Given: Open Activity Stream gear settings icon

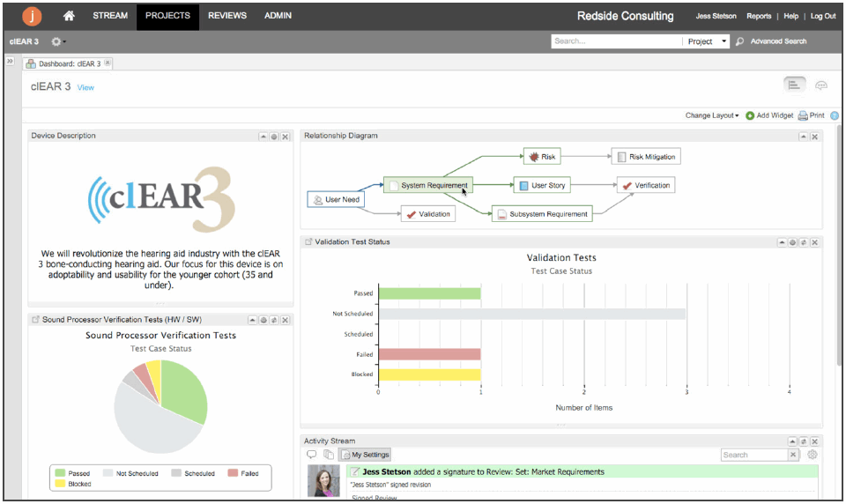Looking at the screenshot, I should [x=813, y=455].
